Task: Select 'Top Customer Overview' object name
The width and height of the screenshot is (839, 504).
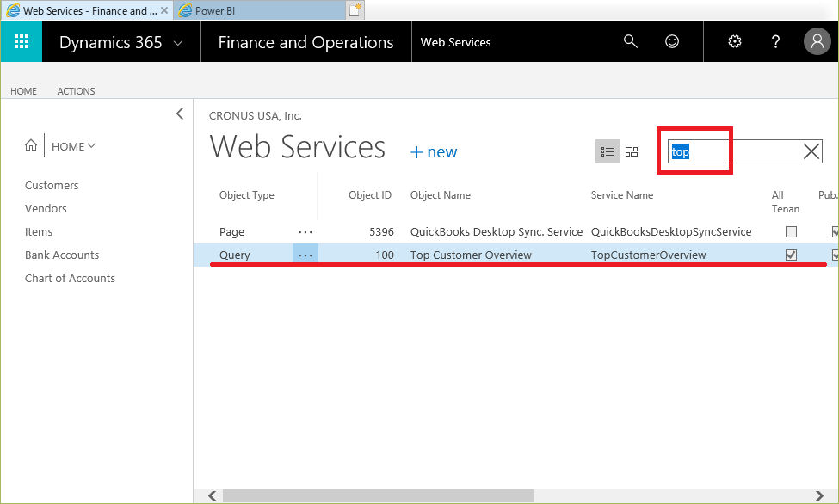Action: [x=471, y=255]
